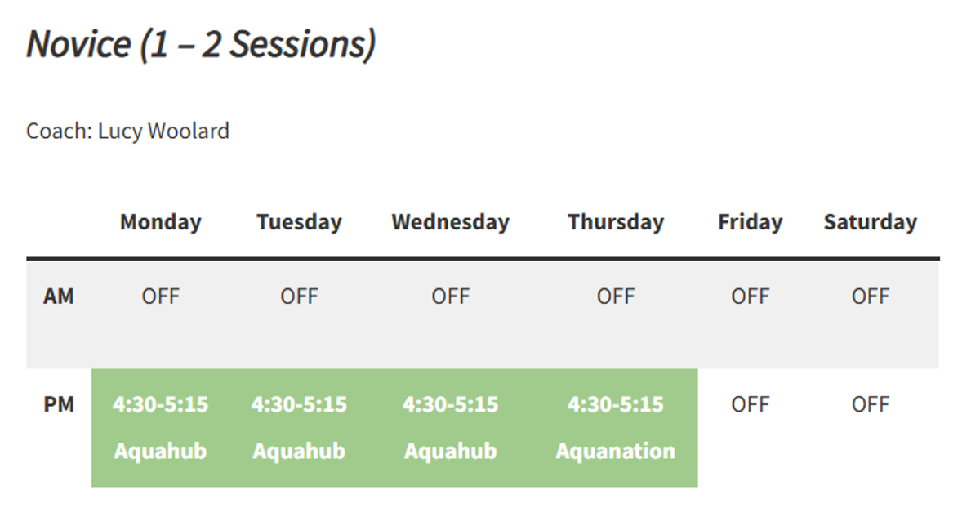The width and height of the screenshot is (980, 530).
Task: Click the Tuesday column header
Action: [x=299, y=222]
